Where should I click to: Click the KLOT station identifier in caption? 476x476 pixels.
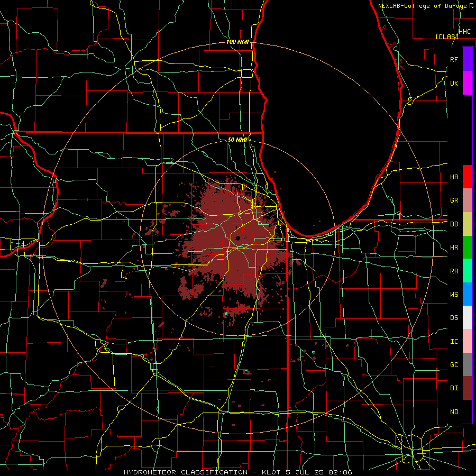(271, 472)
